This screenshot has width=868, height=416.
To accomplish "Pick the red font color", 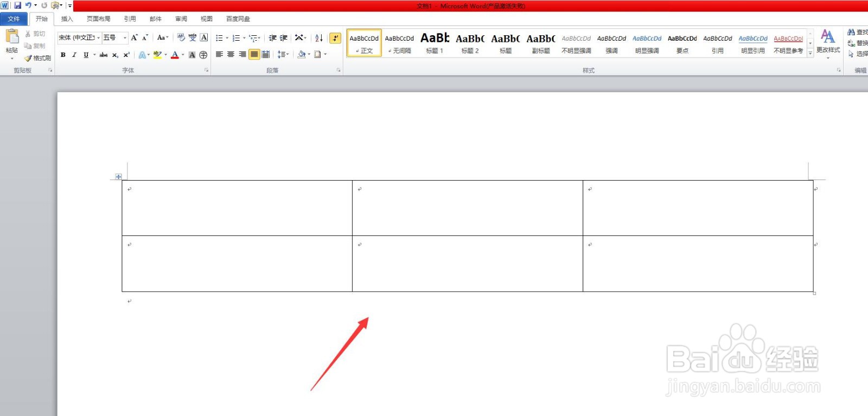I will point(175,55).
